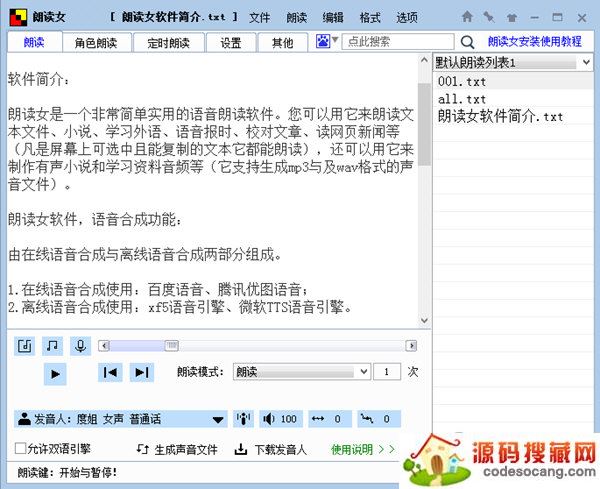
Task: Select all.txt in the reading list
Action: pyautogui.click(x=462, y=99)
